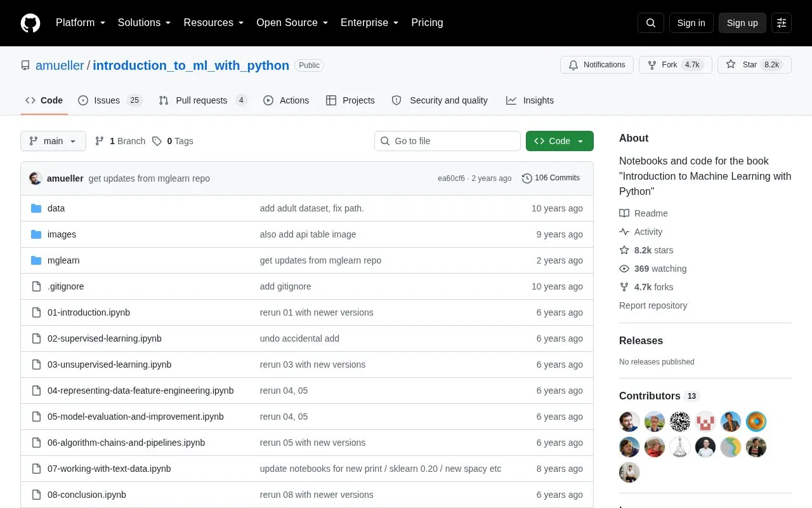
Task: Open the Insights tab
Action: coord(530,100)
